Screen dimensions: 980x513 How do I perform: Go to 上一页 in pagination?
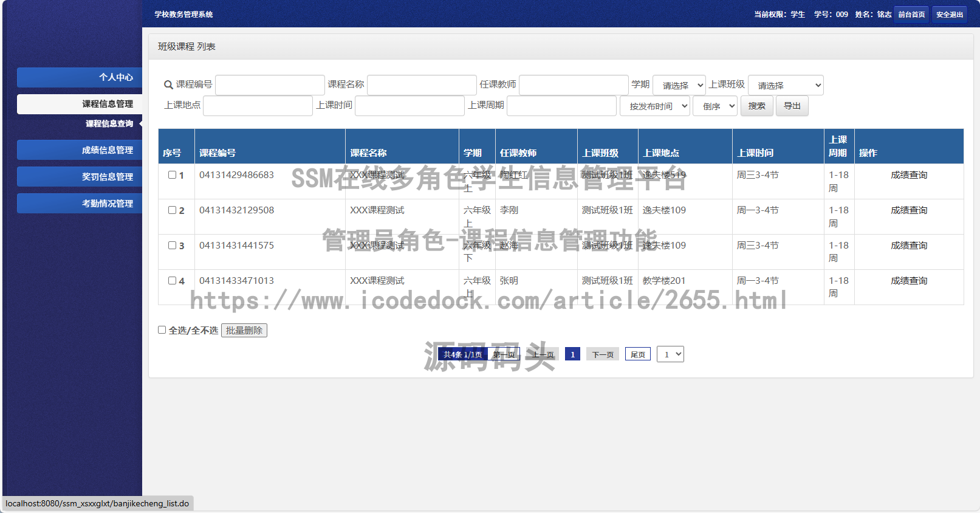[x=543, y=354]
